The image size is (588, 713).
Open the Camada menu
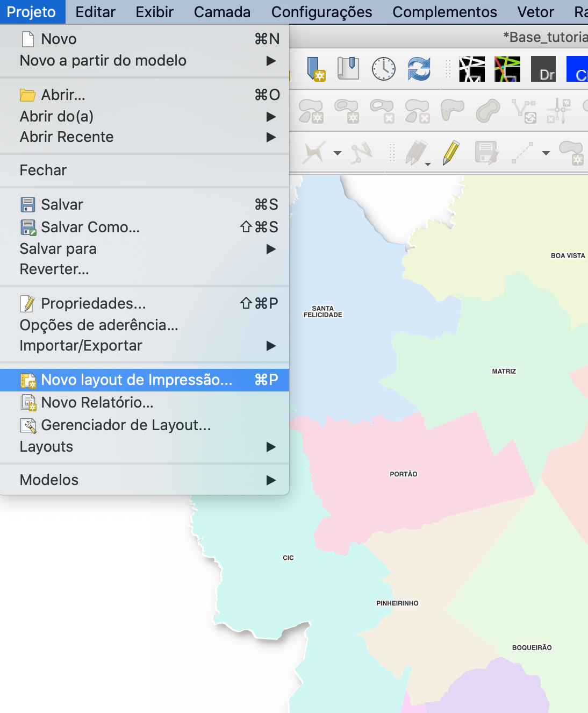point(221,12)
